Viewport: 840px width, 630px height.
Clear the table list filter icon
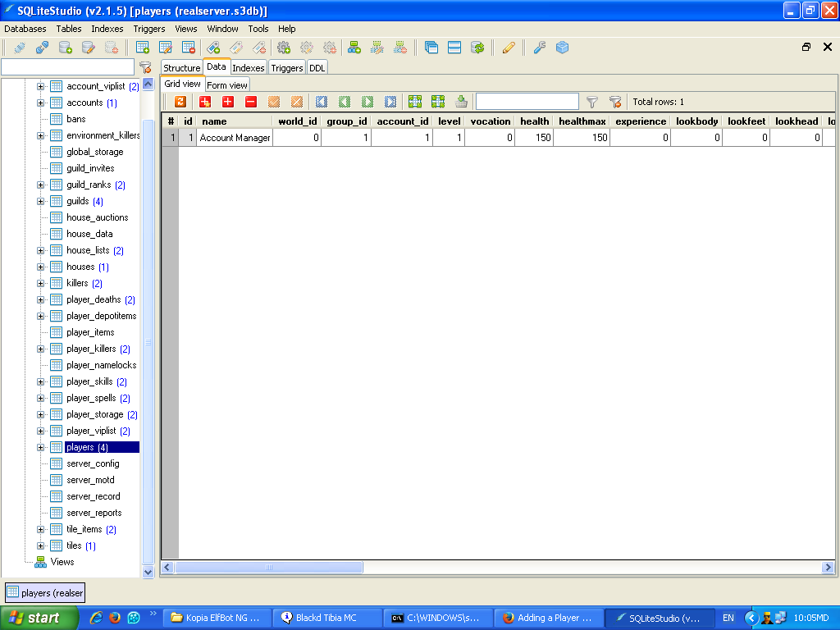145,67
